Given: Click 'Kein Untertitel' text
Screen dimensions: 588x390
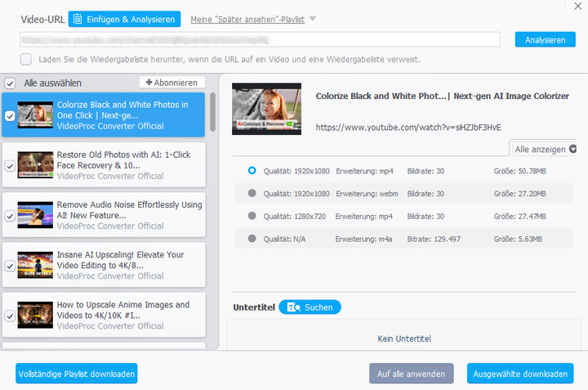Looking at the screenshot, I should coord(404,338).
